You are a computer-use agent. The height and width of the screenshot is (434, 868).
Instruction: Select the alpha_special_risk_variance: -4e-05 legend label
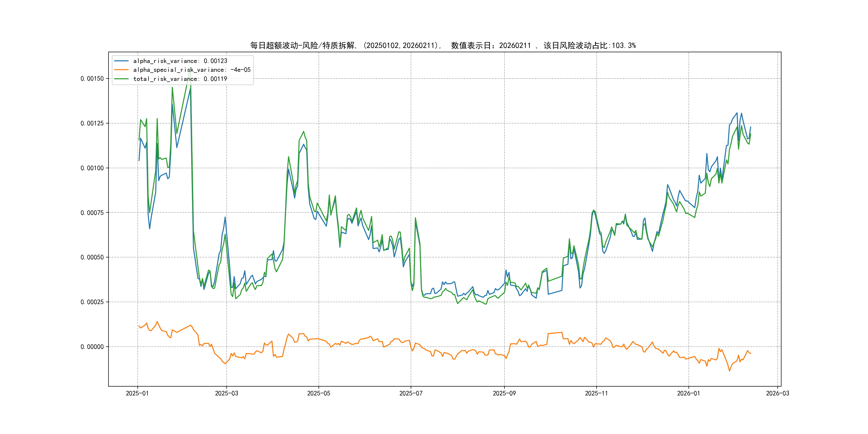pyautogui.click(x=192, y=70)
